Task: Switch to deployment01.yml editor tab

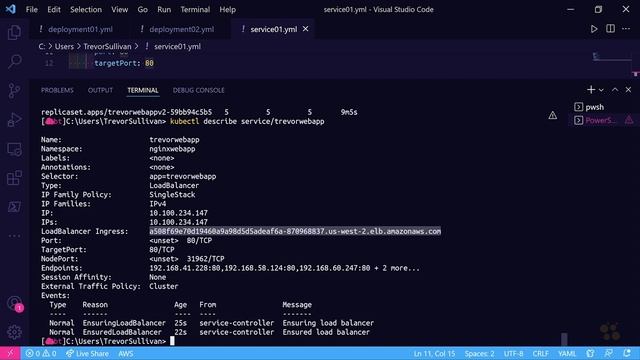Action: 80,29
